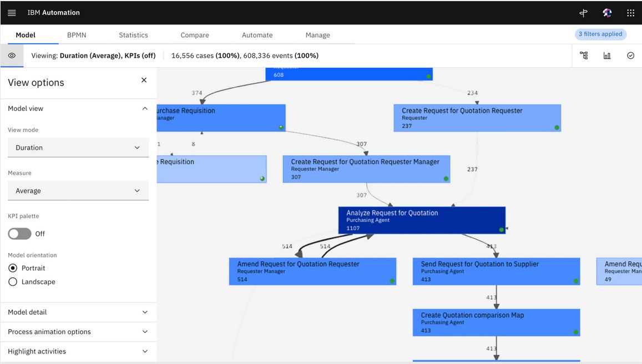
Task: Open the Measure Average dropdown
Action: (x=78, y=190)
